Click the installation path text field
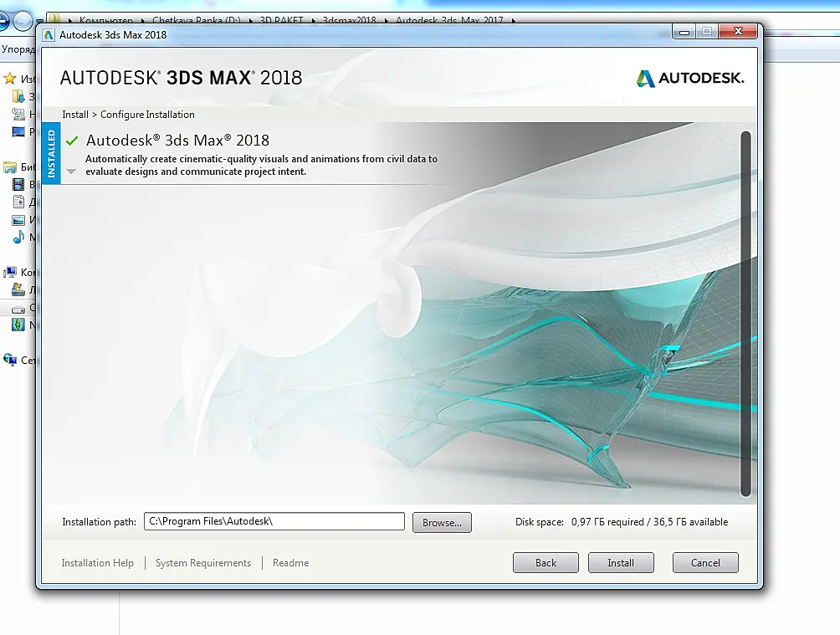Image resolution: width=840 pixels, height=635 pixels. click(274, 521)
